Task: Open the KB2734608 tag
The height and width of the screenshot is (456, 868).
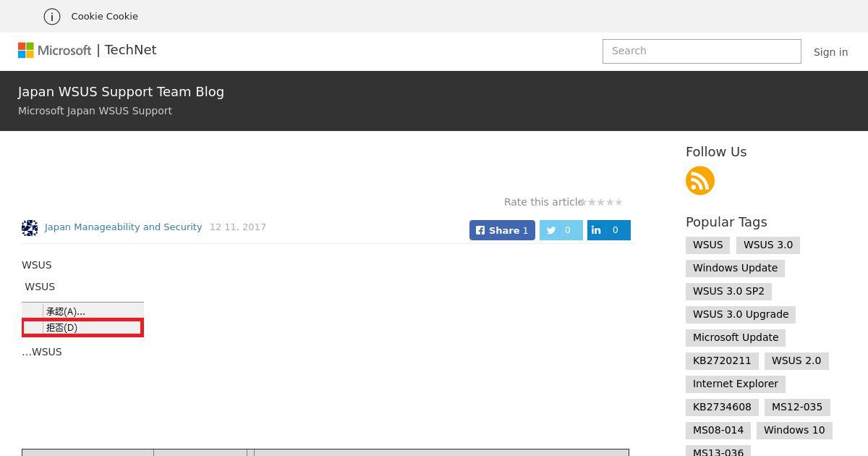Action: click(x=722, y=408)
